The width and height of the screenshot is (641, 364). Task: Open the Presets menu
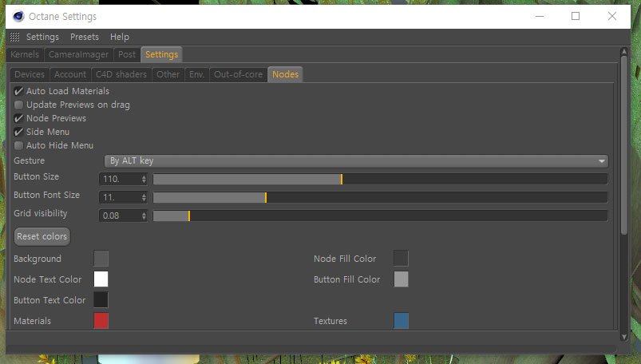[x=85, y=38]
